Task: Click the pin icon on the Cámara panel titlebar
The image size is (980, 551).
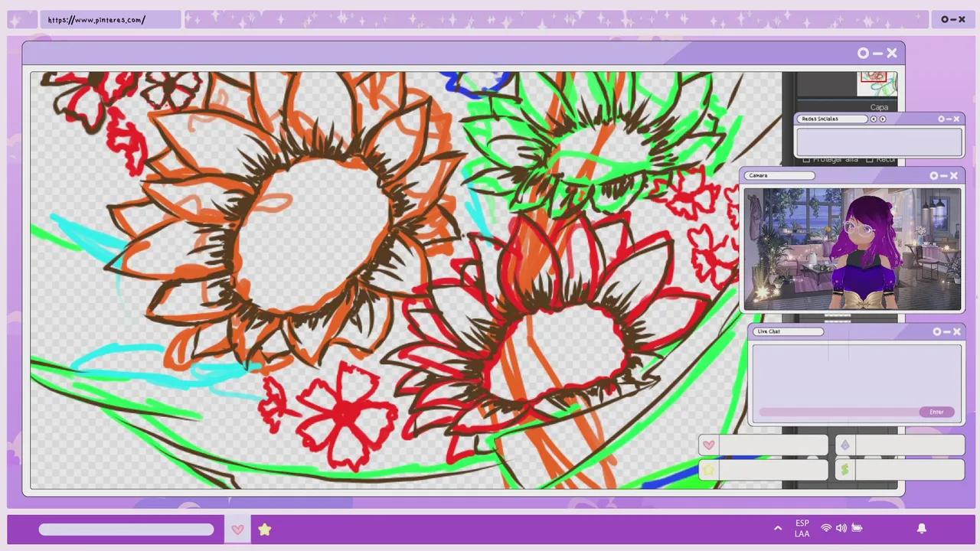Action: click(935, 175)
